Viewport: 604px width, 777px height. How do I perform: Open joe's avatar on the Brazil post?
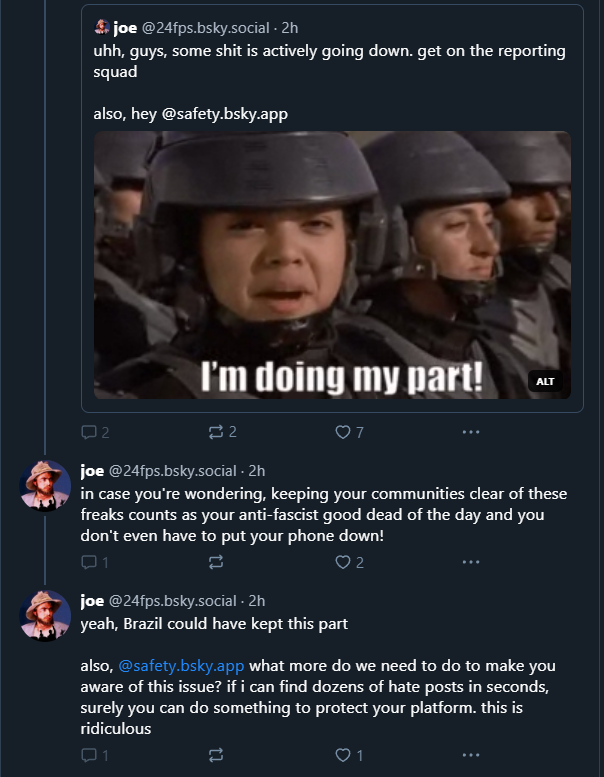point(45,615)
